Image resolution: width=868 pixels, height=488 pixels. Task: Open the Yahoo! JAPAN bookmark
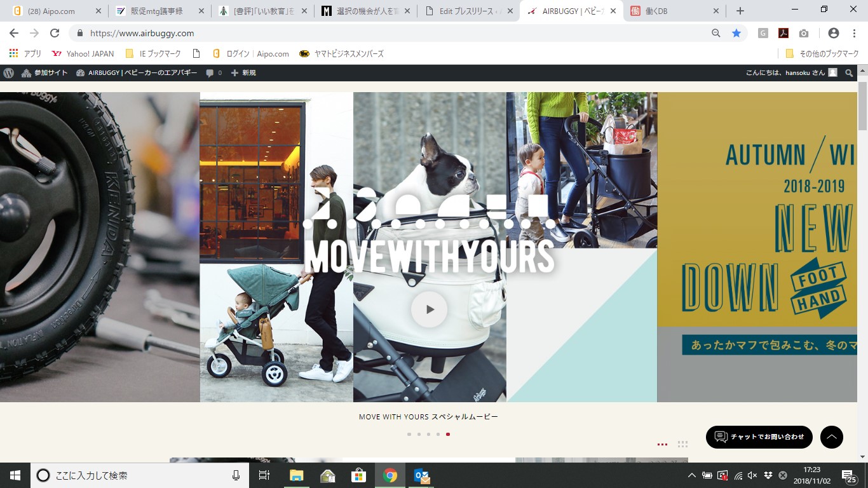tap(83, 54)
